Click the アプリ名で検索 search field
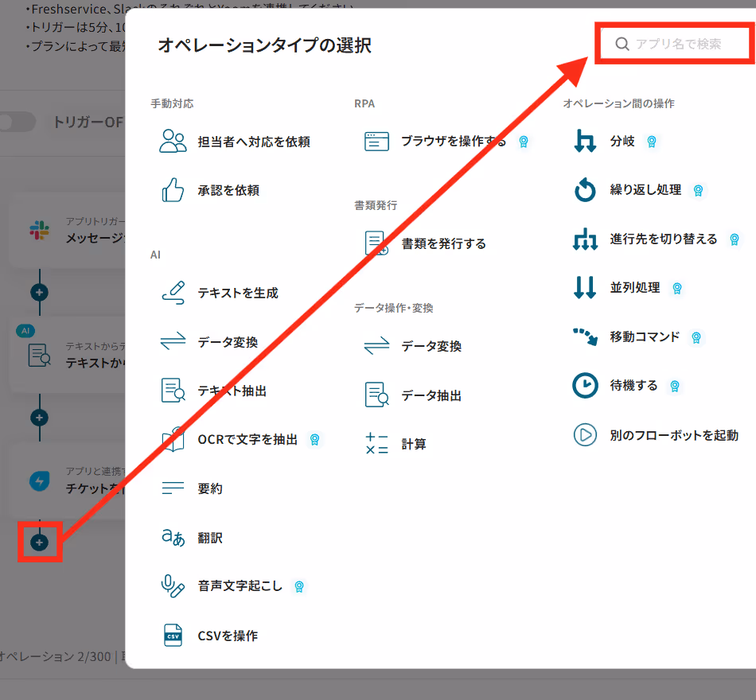Viewport: 756px width, 700px height. point(675,44)
